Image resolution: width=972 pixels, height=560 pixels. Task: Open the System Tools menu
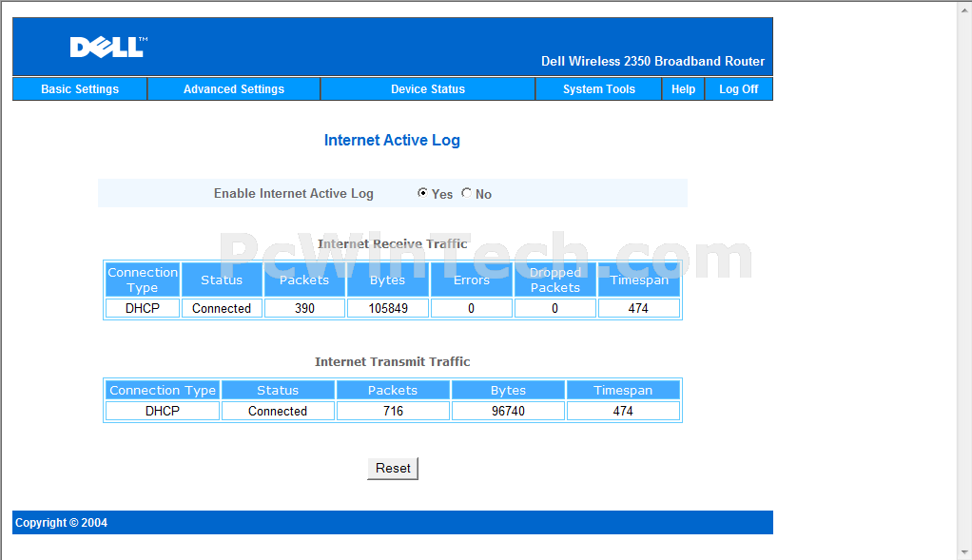coord(599,89)
